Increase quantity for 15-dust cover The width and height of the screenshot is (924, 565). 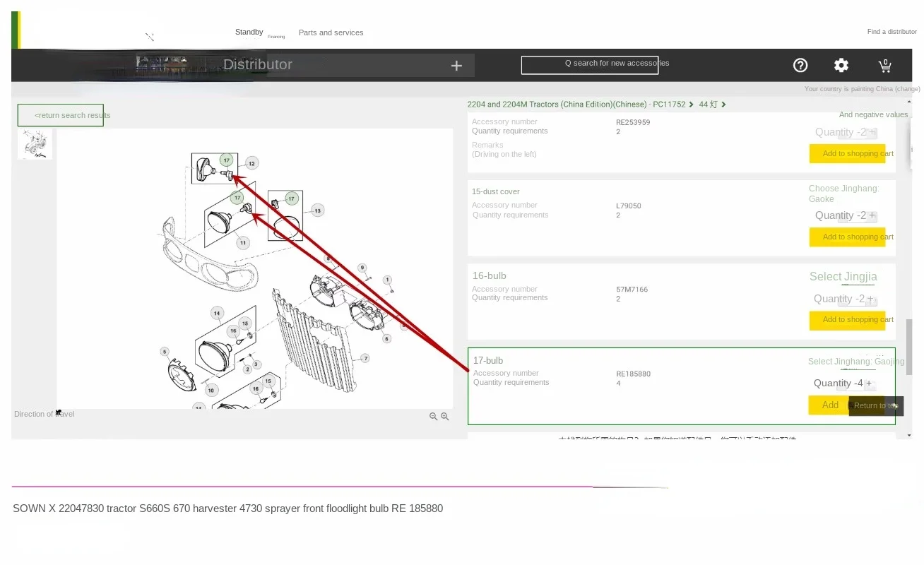[872, 216]
